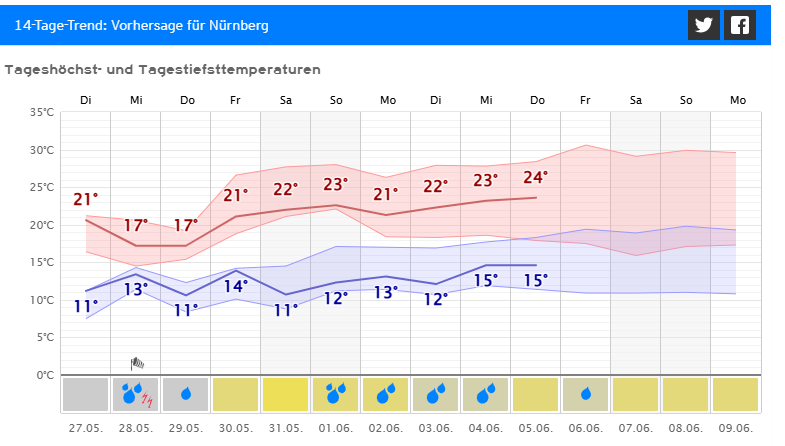
Task: Select the yellow weather tile for 05.06.
Action: 536,394
